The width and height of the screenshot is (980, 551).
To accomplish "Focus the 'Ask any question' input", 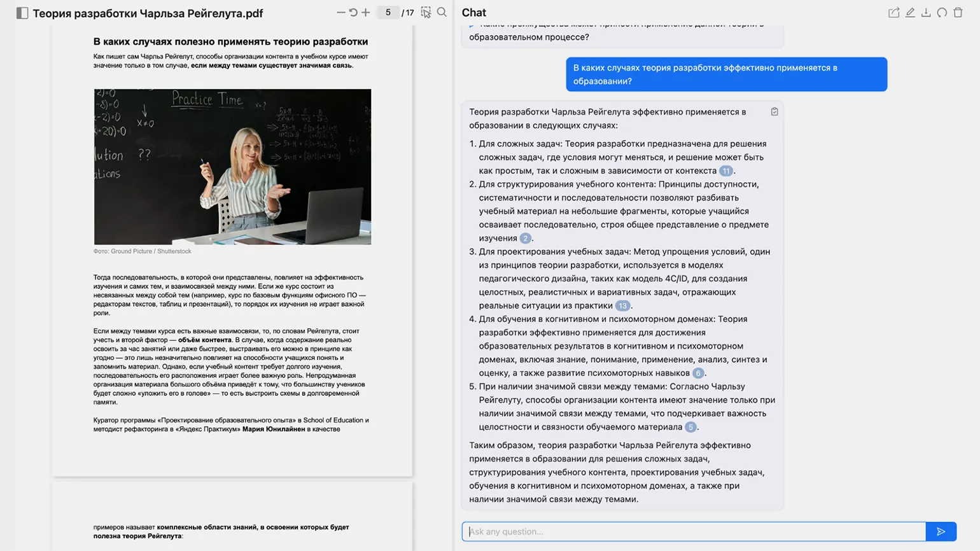I will pos(694,531).
